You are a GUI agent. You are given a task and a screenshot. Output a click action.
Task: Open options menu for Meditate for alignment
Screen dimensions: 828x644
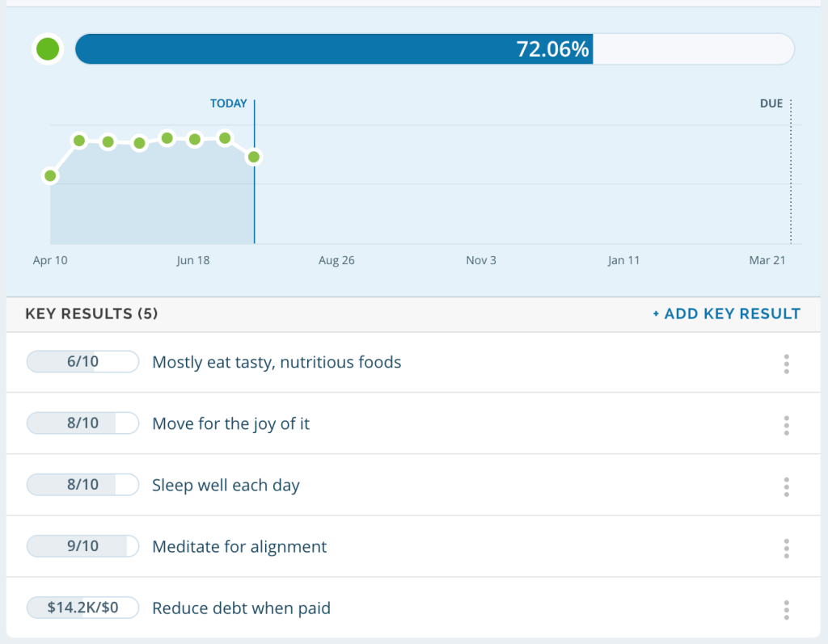point(786,549)
